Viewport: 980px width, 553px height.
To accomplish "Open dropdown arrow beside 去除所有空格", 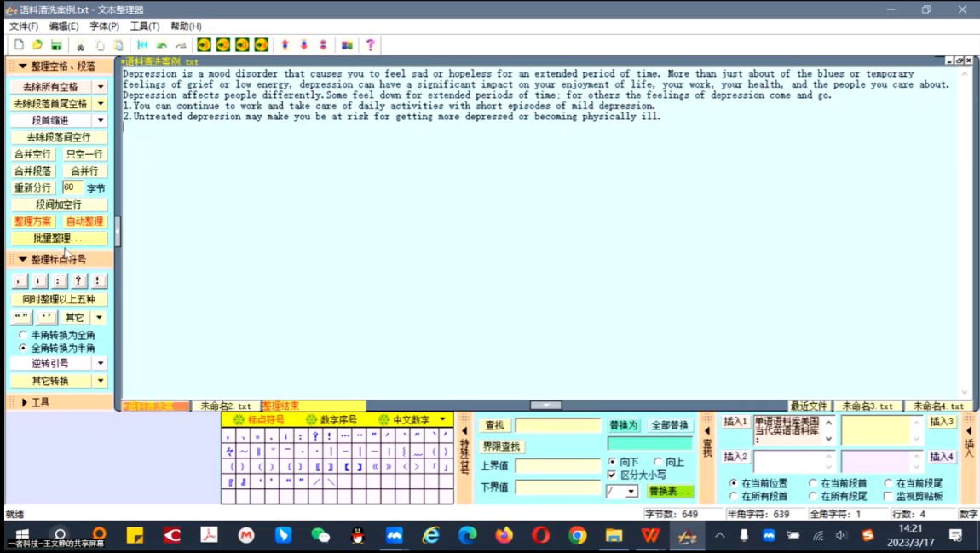I will (x=101, y=87).
